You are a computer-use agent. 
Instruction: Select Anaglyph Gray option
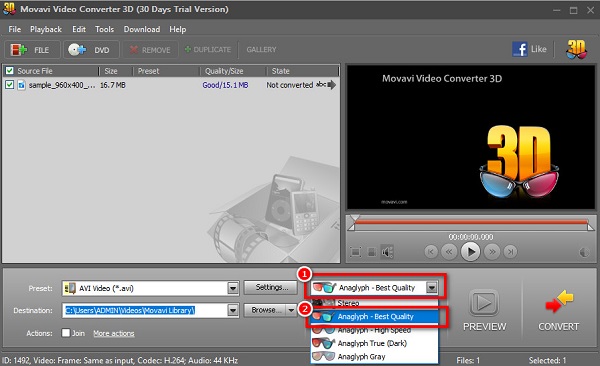[374, 356]
